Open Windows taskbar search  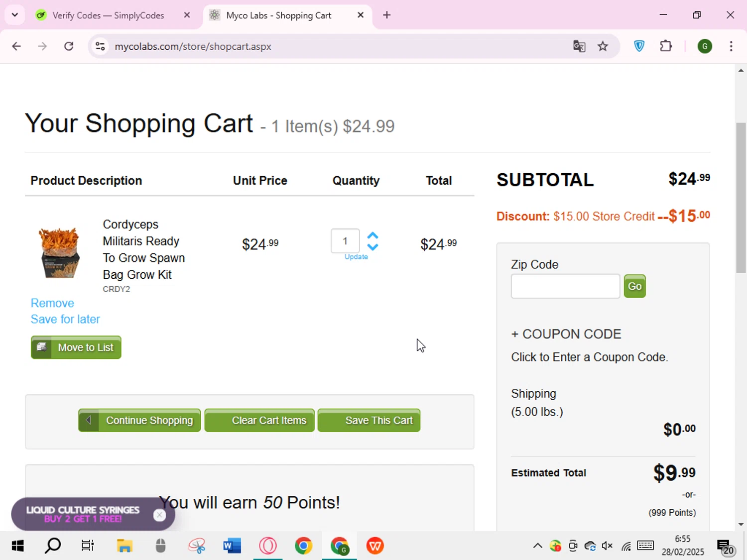pos(53,546)
